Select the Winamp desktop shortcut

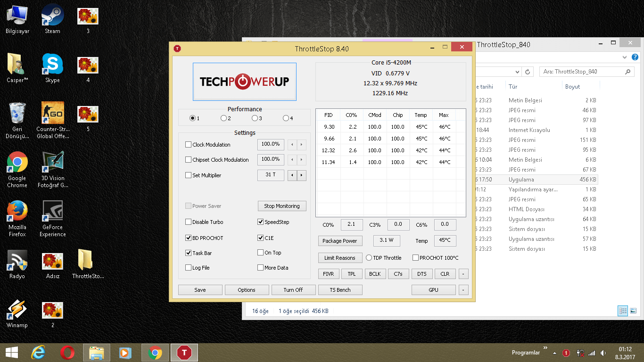click(x=17, y=313)
